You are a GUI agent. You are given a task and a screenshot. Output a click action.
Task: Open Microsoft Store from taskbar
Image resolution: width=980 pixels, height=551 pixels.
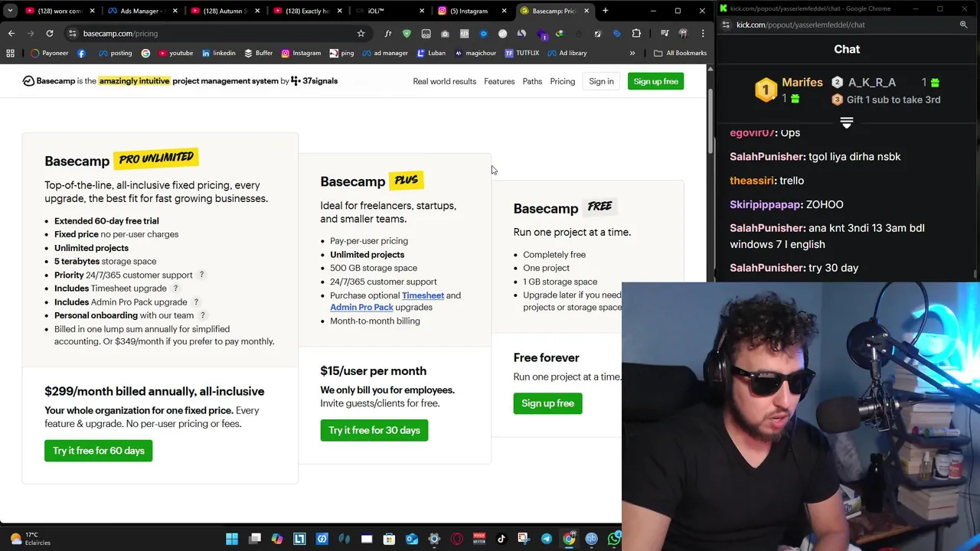(x=389, y=539)
